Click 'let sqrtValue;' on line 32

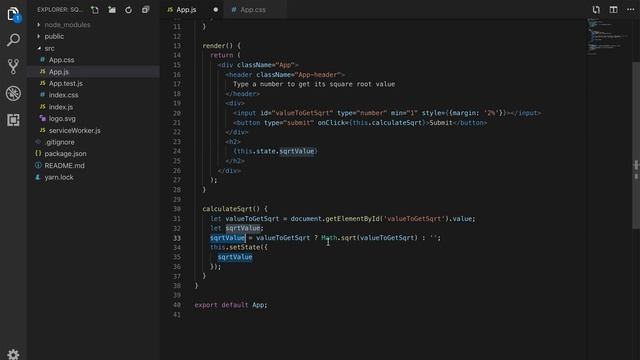coord(237,228)
